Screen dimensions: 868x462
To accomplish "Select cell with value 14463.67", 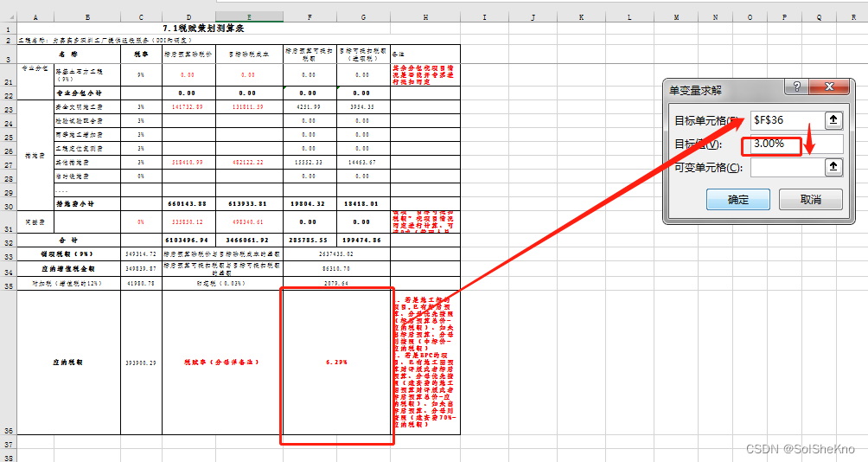I will (363, 163).
